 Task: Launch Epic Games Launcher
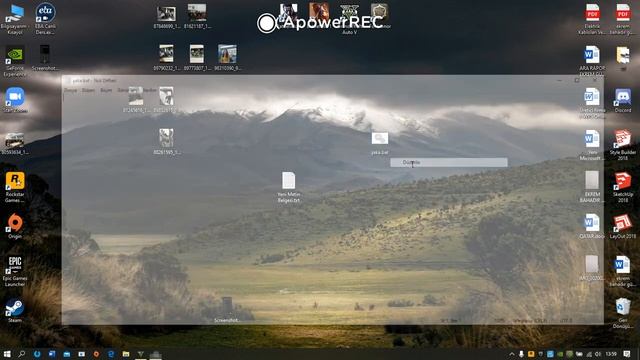(x=15, y=271)
